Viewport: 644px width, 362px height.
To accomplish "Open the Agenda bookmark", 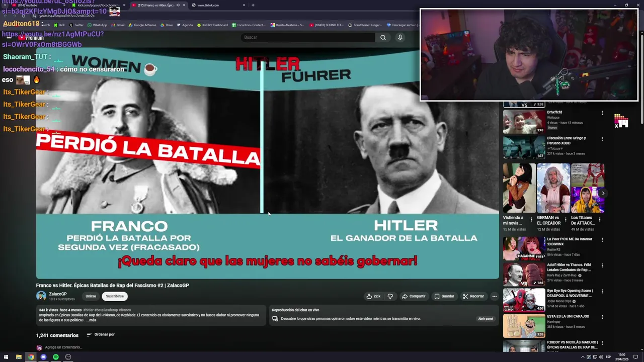I will click(185, 25).
